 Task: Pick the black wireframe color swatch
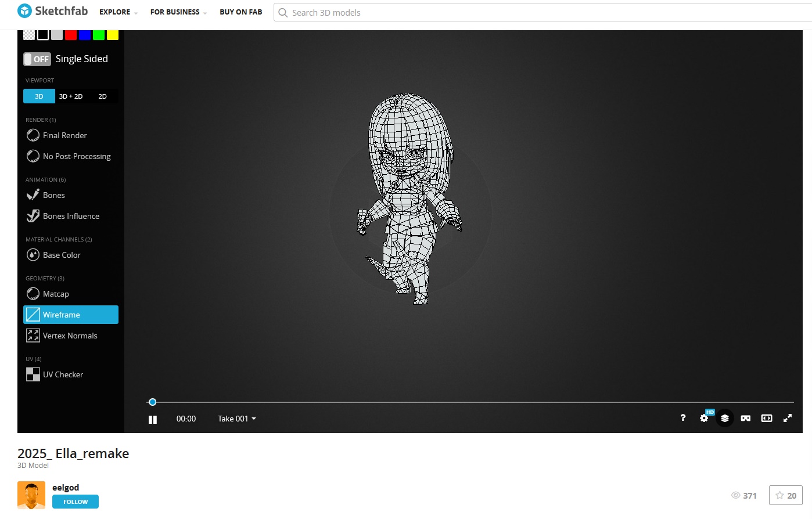point(43,35)
